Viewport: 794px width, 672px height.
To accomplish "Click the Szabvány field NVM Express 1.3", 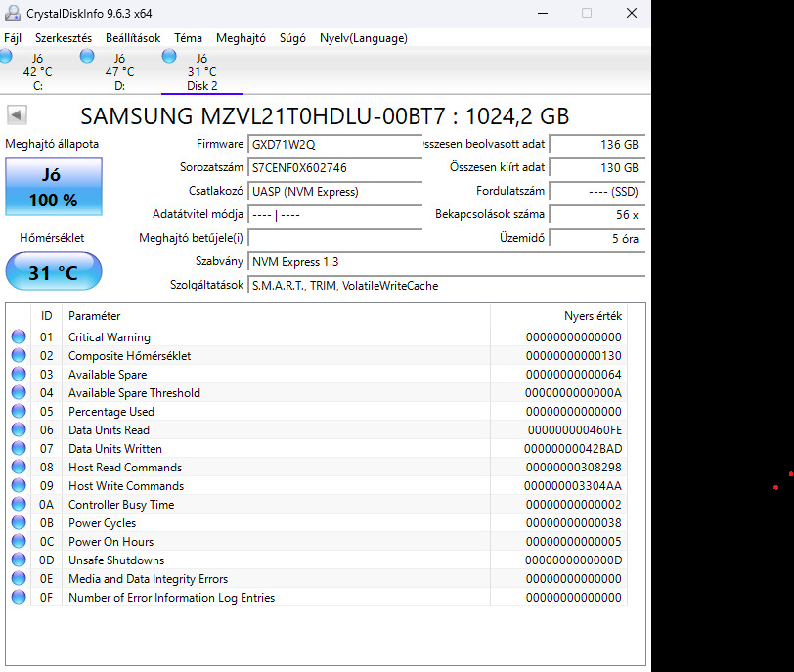I will tap(446, 262).
